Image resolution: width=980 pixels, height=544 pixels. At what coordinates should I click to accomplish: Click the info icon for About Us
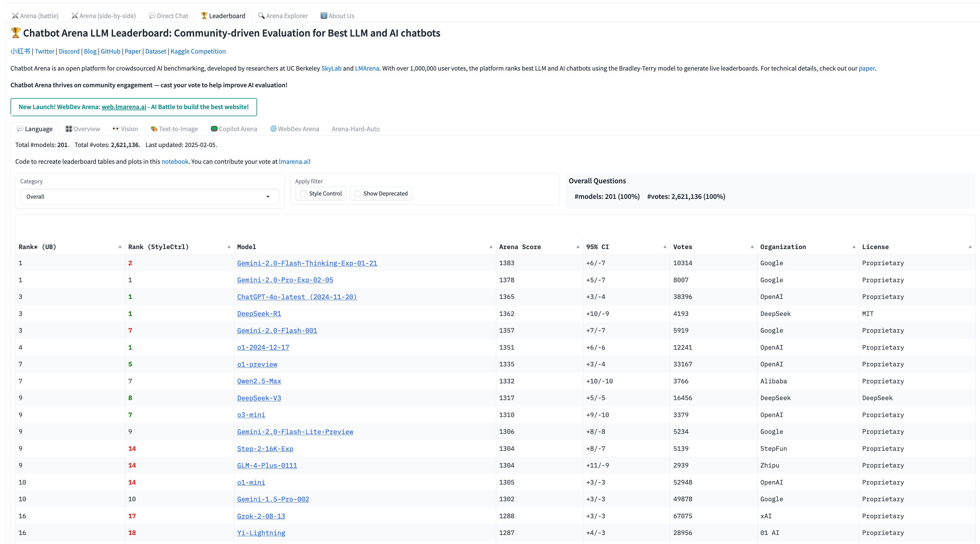323,16
